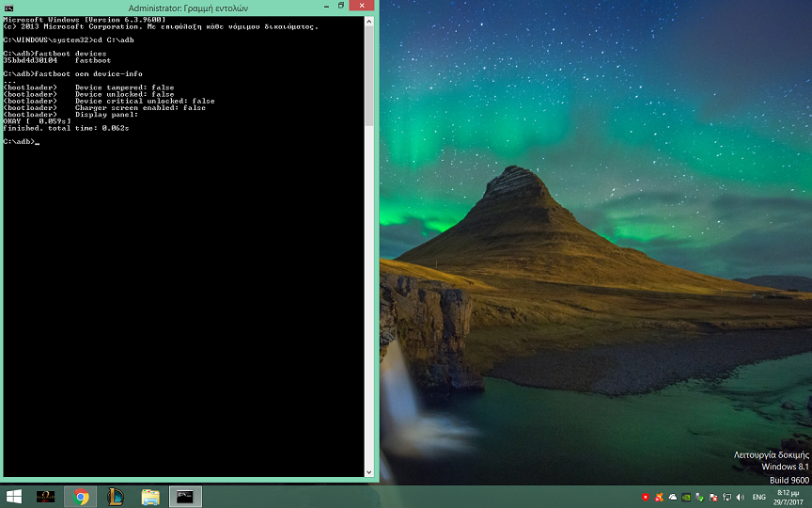This screenshot has height=508, width=812.
Task: Open Command Prompt system menu icon
Action: pyautogui.click(x=8, y=7)
